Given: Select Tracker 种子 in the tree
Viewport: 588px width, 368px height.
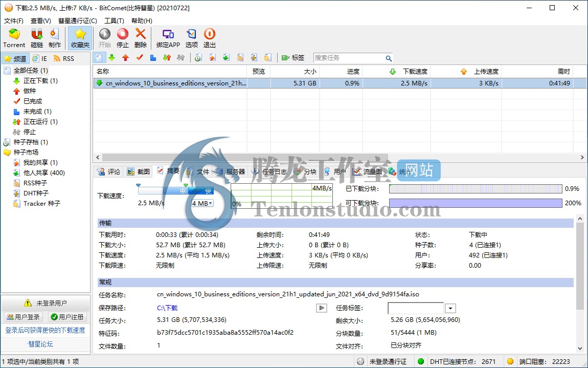Looking at the screenshot, I should tap(41, 204).
